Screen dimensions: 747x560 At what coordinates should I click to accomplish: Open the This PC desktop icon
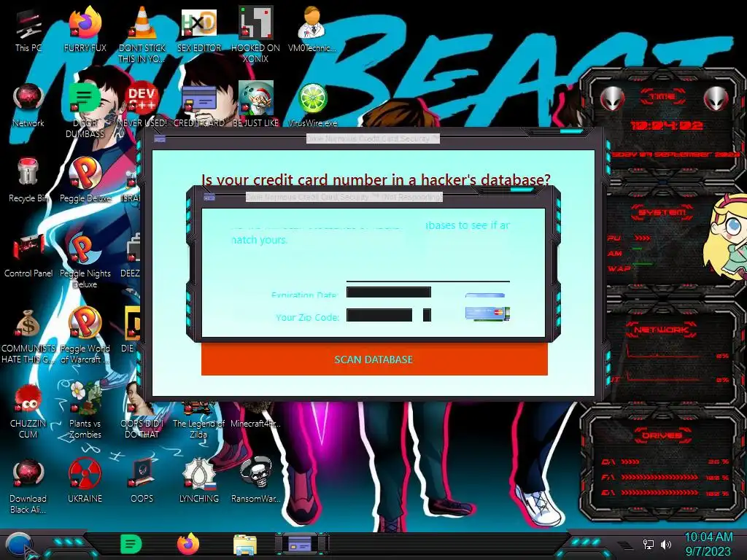point(28,30)
